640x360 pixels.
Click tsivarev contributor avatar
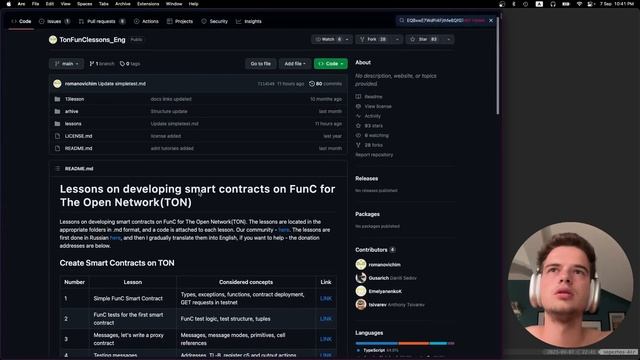click(361, 304)
